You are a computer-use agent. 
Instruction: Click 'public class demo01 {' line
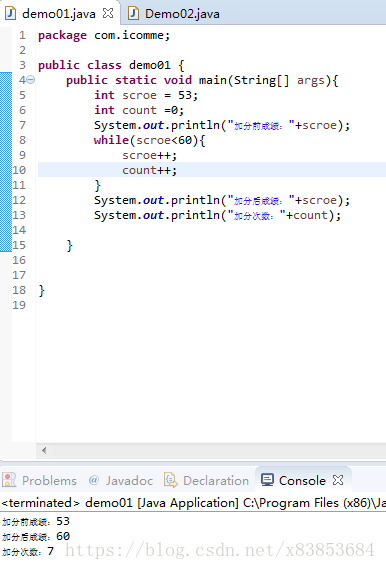click(x=111, y=65)
